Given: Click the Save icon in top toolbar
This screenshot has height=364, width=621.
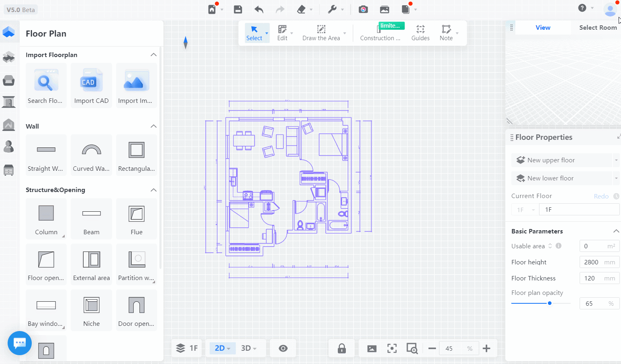Looking at the screenshot, I should tap(238, 9).
